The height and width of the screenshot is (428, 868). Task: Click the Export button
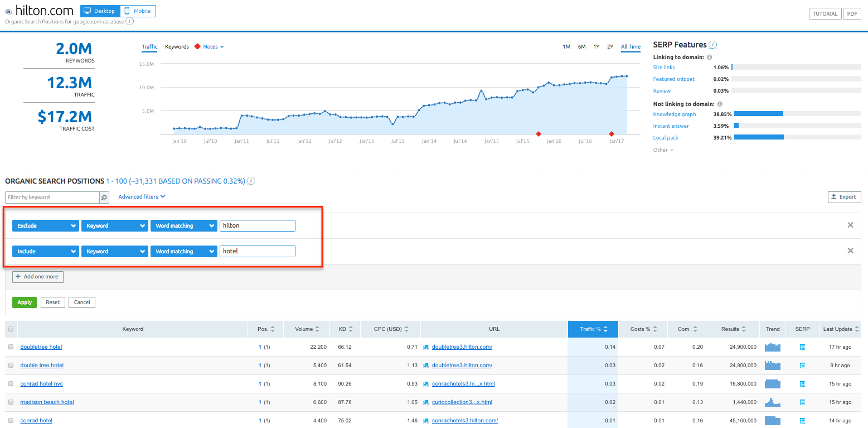pos(845,197)
